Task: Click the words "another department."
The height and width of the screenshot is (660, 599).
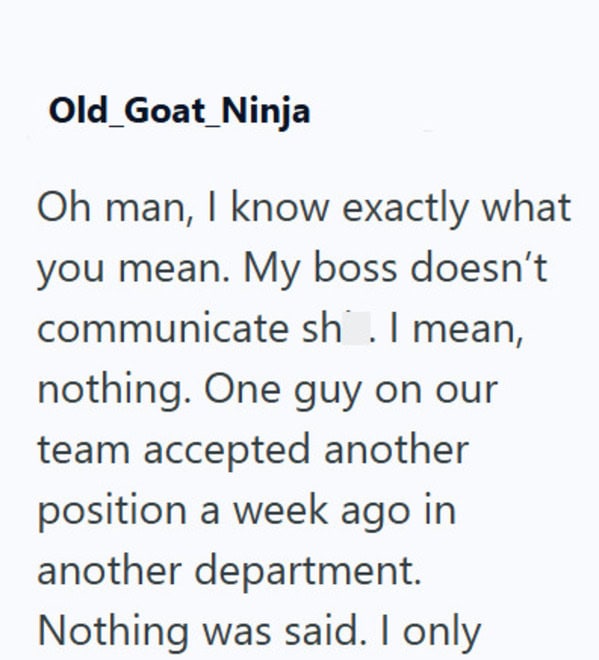Action: click(229, 570)
